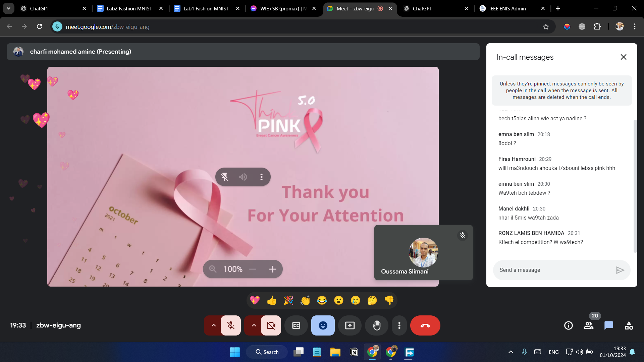Toggle closed captions
This screenshot has height=362, width=644.
tap(296, 325)
